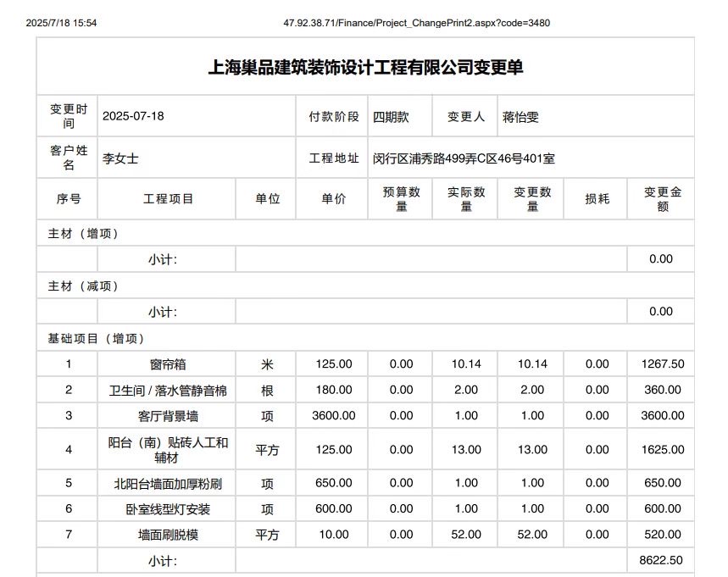Click the 付款阶段 value 四期款
This screenshot has width=728, height=577.
pos(391,117)
